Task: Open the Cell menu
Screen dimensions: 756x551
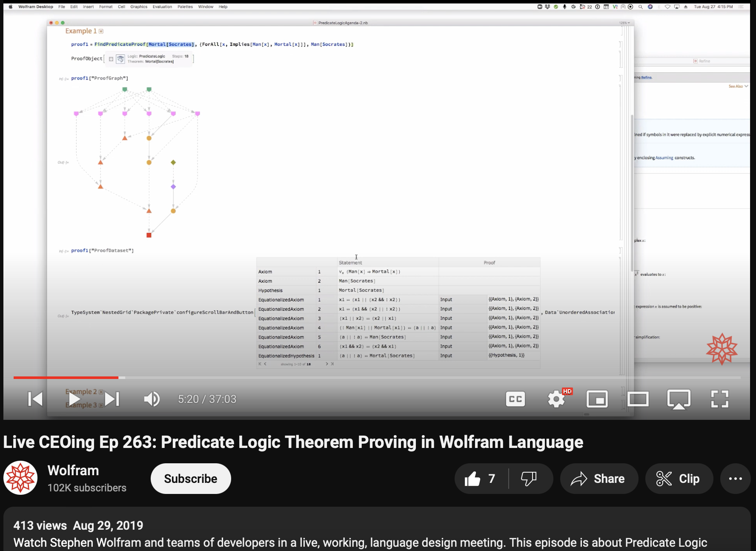Action: click(x=121, y=7)
